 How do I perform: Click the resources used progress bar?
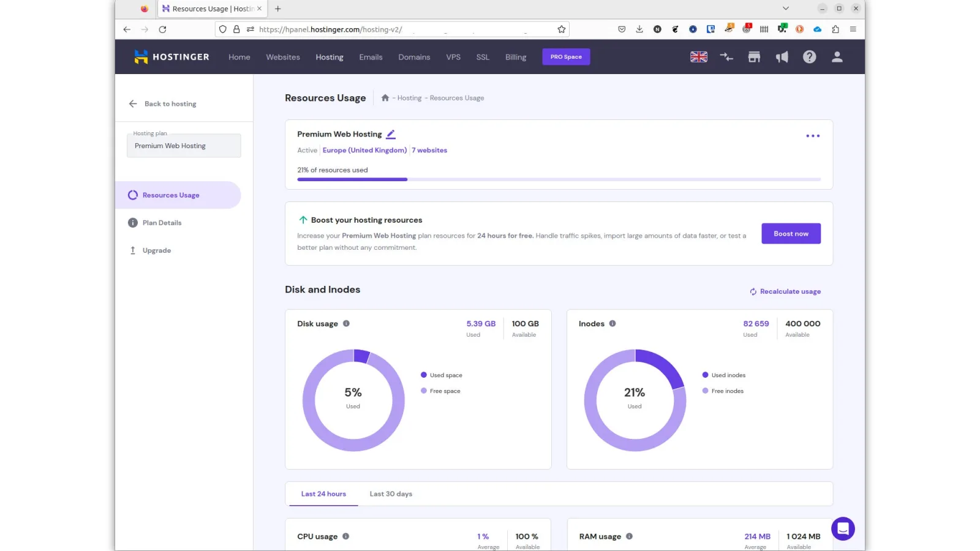point(559,179)
